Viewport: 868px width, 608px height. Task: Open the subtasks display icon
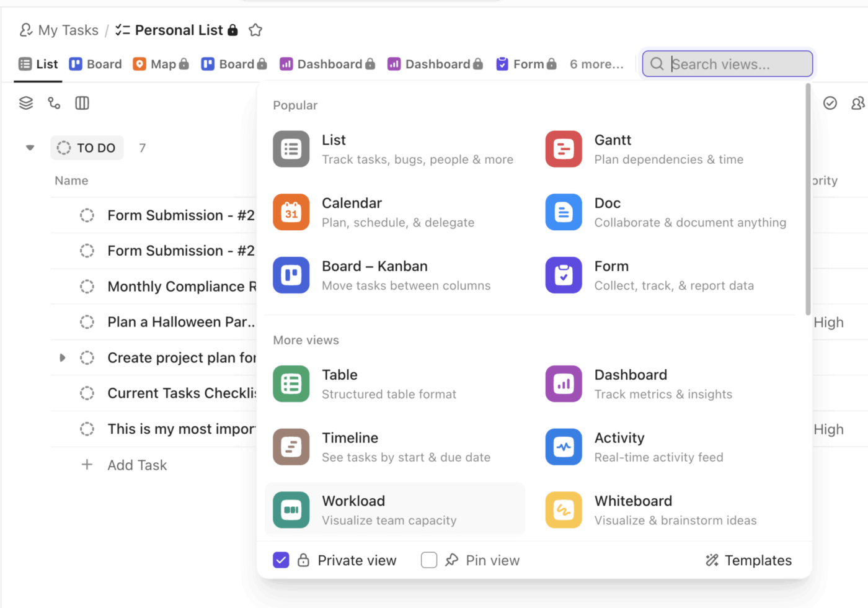[54, 103]
